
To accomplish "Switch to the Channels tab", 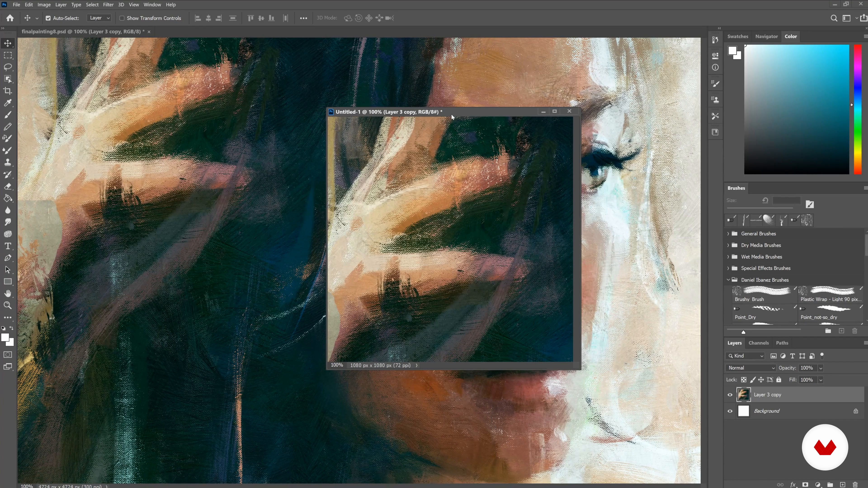I will coord(759,343).
